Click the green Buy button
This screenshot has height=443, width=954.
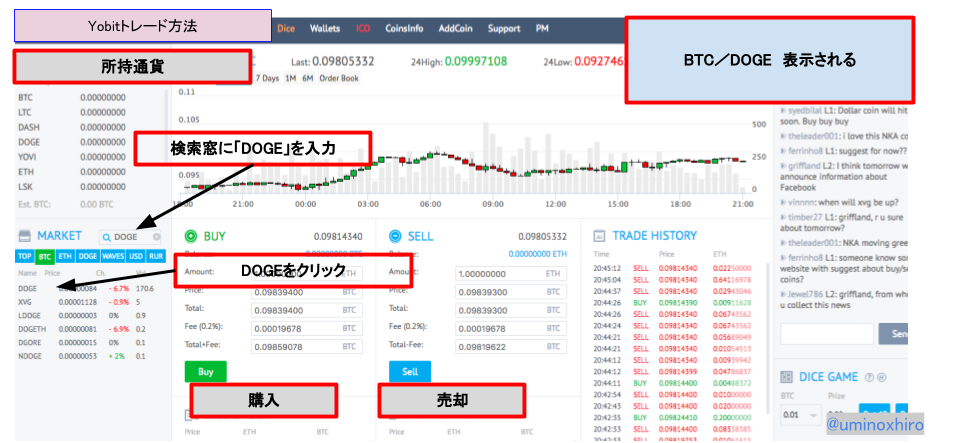point(206,372)
